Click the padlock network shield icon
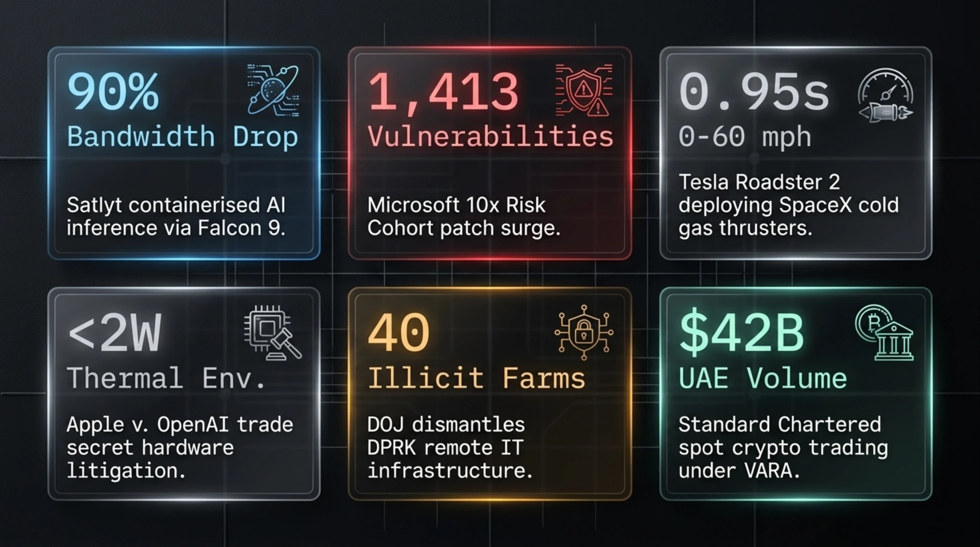The image size is (980, 547). (x=584, y=332)
